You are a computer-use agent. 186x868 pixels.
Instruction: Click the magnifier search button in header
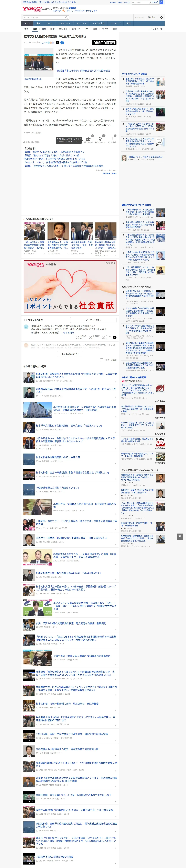point(161,2)
